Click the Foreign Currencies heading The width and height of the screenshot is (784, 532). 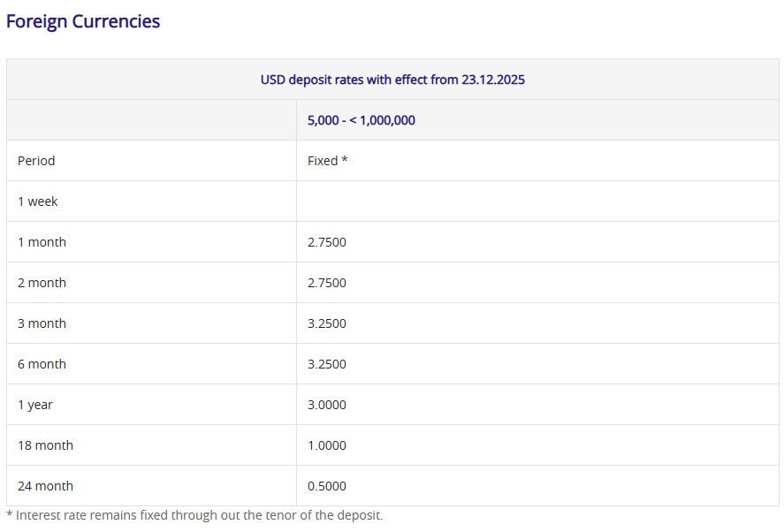click(83, 21)
